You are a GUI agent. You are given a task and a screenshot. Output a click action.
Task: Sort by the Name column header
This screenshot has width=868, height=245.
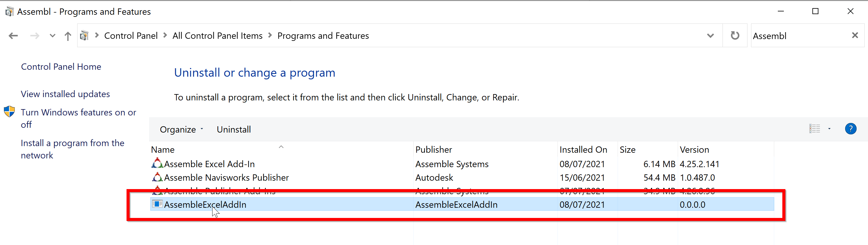162,149
